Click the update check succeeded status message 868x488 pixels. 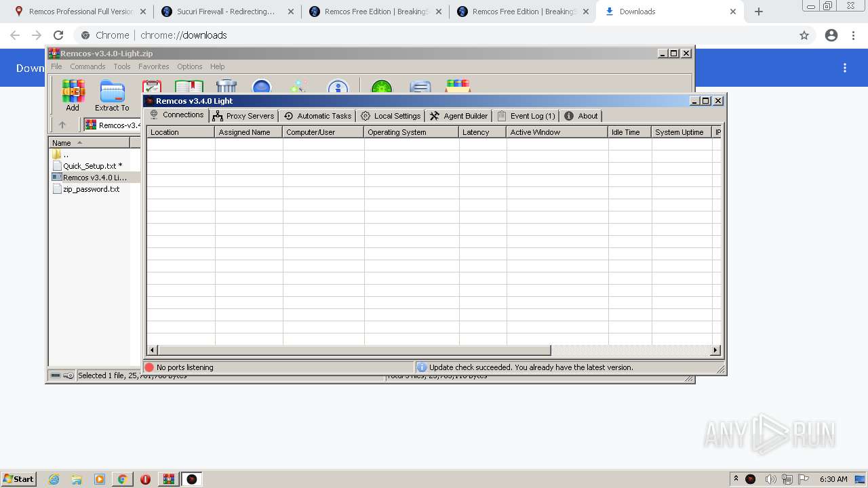[524, 367]
